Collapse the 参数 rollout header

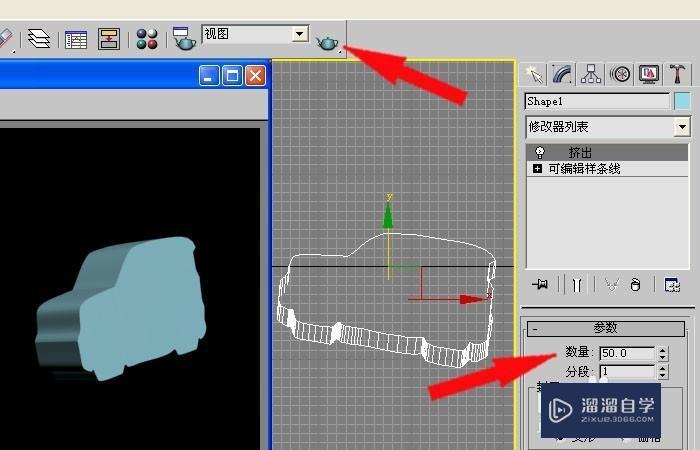(x=606, y=329)
